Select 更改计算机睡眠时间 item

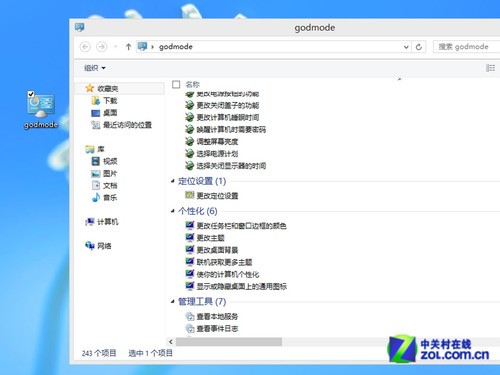[x=228, y=117]
